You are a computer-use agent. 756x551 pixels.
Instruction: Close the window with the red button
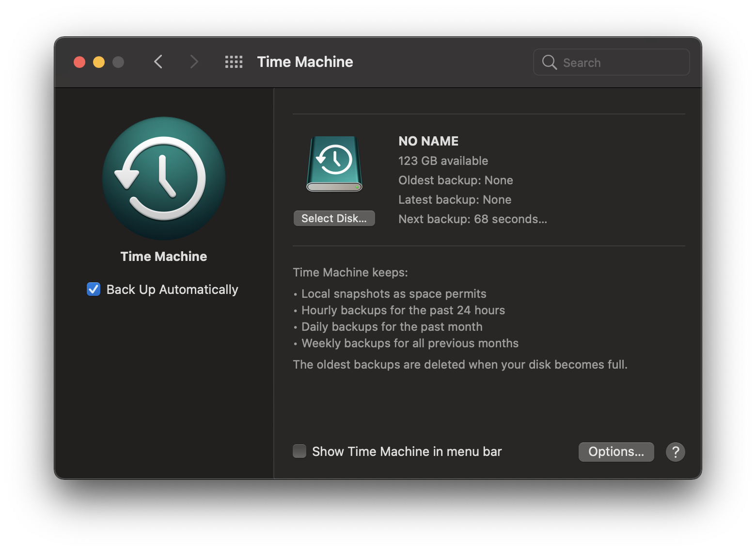[x=79, y=62]
